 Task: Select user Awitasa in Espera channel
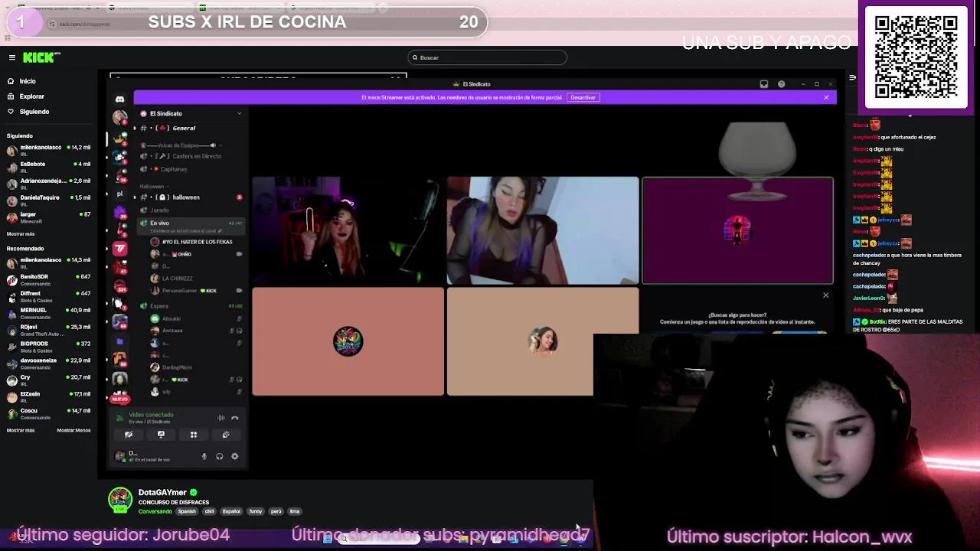(196, 331)
